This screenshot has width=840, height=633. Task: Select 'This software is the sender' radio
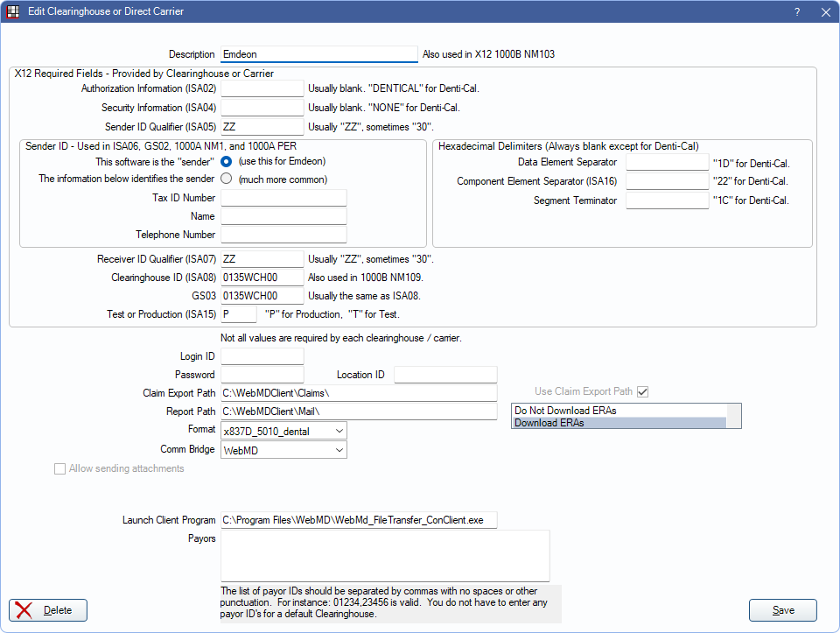[x=227, y=162]
